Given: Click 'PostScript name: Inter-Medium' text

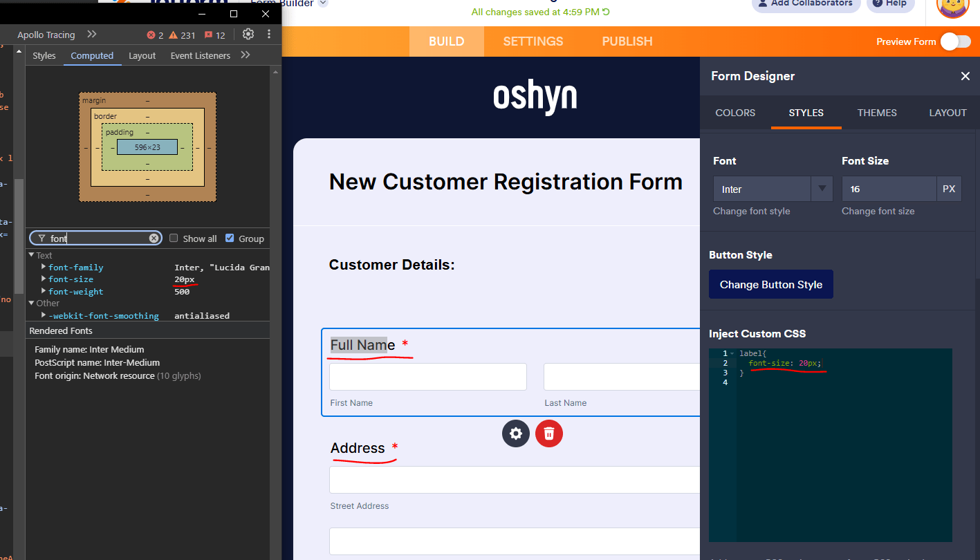Looking at the screenshot, I should point(97,363).
